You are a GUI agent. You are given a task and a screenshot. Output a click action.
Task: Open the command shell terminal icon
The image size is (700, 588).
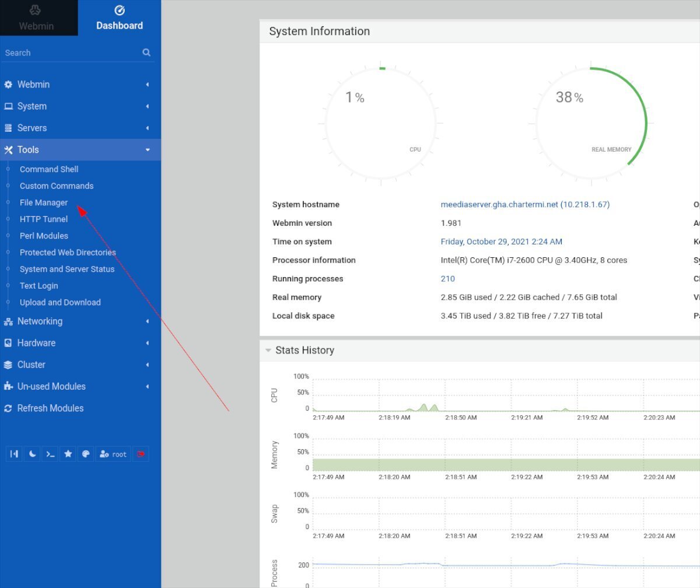51,454
